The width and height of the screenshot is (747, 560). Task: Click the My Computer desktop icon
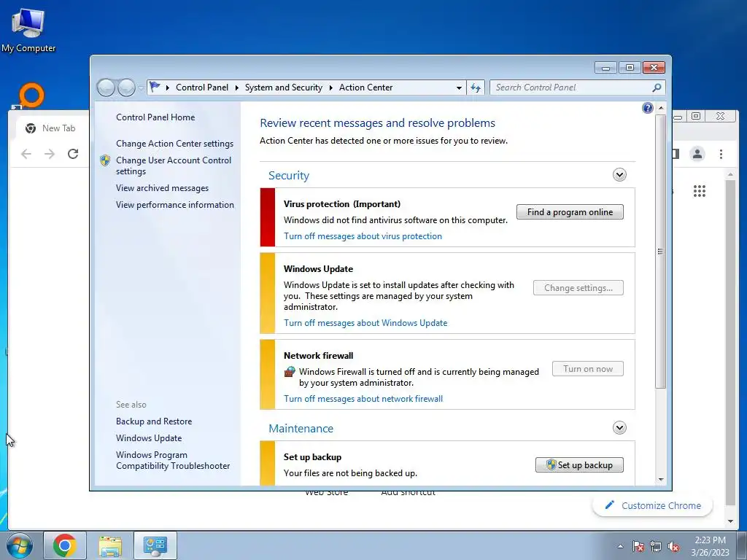28,30
